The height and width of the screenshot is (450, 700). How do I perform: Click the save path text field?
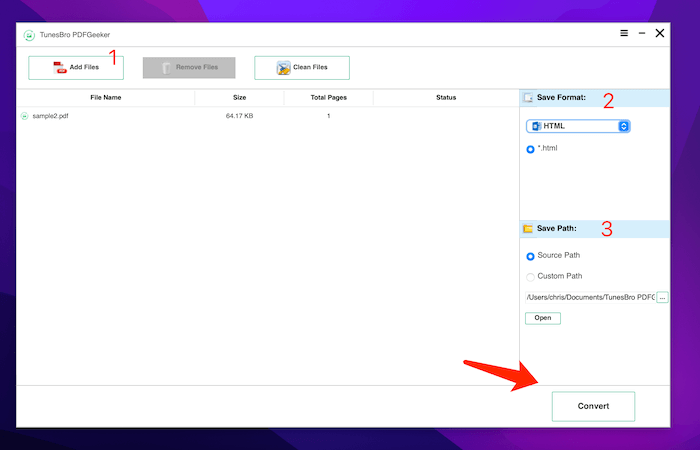(x=590, y=297)
